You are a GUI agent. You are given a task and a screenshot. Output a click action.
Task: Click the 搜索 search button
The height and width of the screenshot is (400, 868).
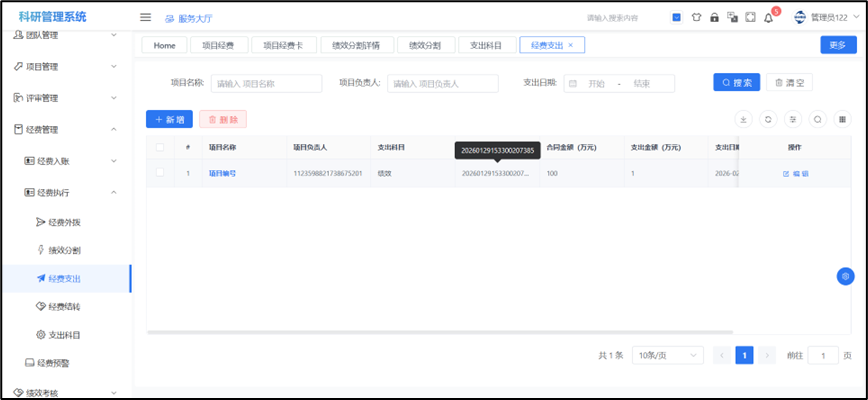(736, 83)
